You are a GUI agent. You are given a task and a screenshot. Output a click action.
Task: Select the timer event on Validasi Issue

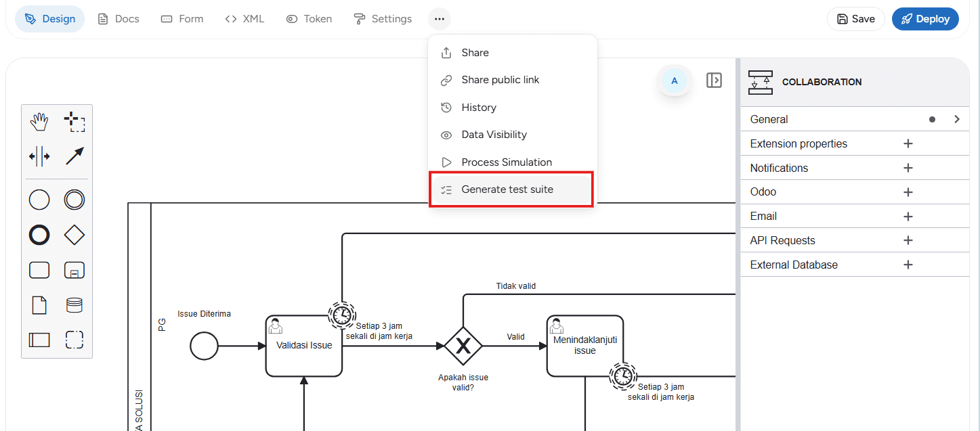click(x=342, y=315)
